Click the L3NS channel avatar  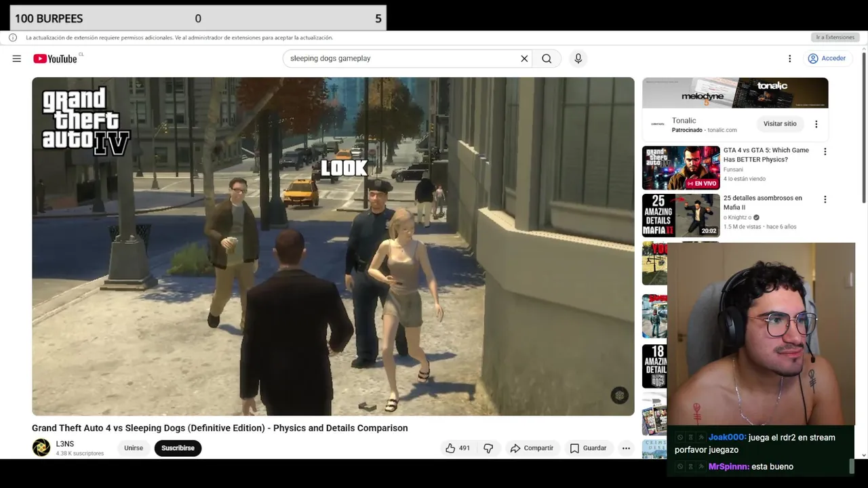pyautogui.click(x=41, y=447)
